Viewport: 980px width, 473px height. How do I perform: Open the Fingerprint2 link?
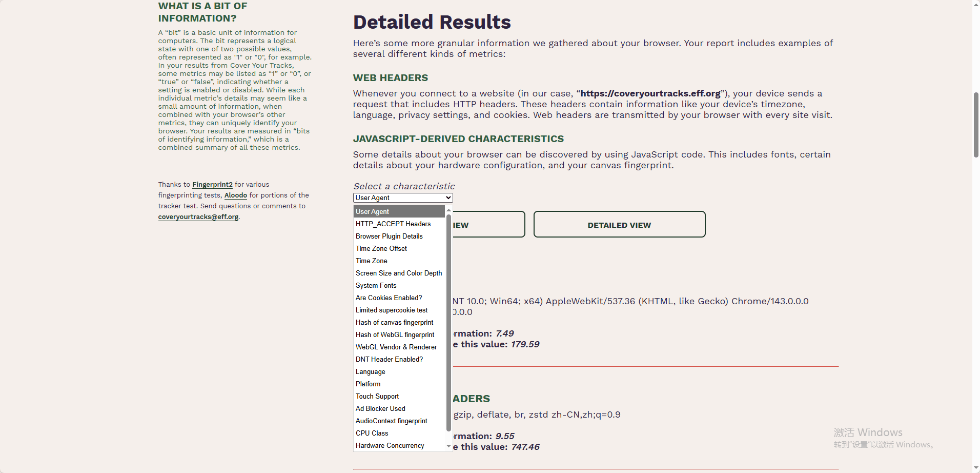point(212,185)
